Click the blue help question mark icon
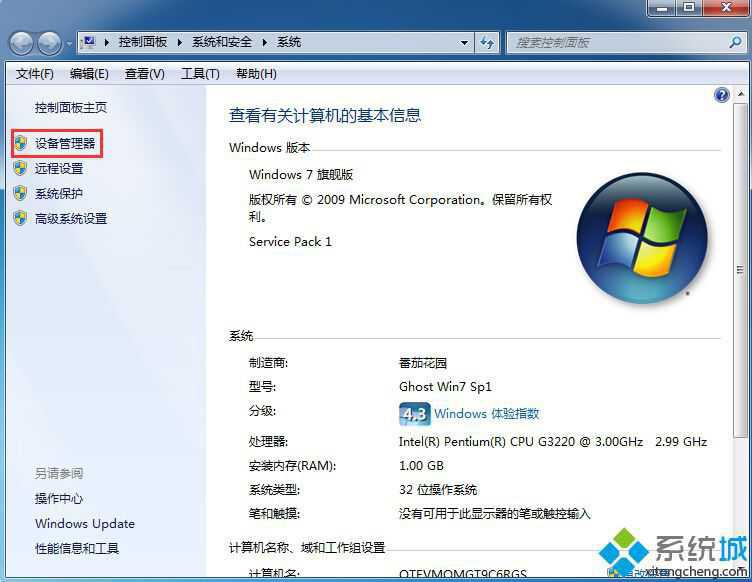Screen dimensions: 752x582 pyautogui.click(x=721, y=94)
